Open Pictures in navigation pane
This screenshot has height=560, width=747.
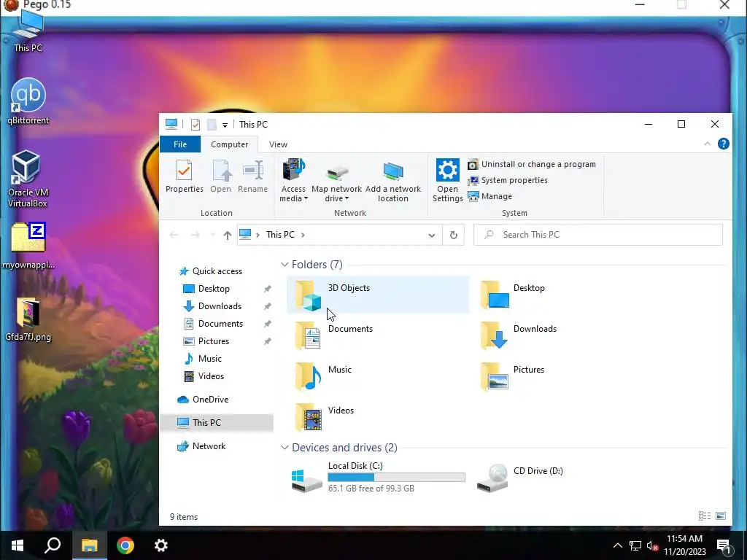click(x=214, y=341)
